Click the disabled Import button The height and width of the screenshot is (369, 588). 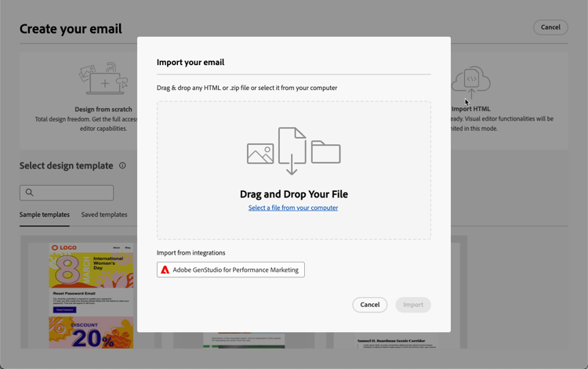[413, 305]
